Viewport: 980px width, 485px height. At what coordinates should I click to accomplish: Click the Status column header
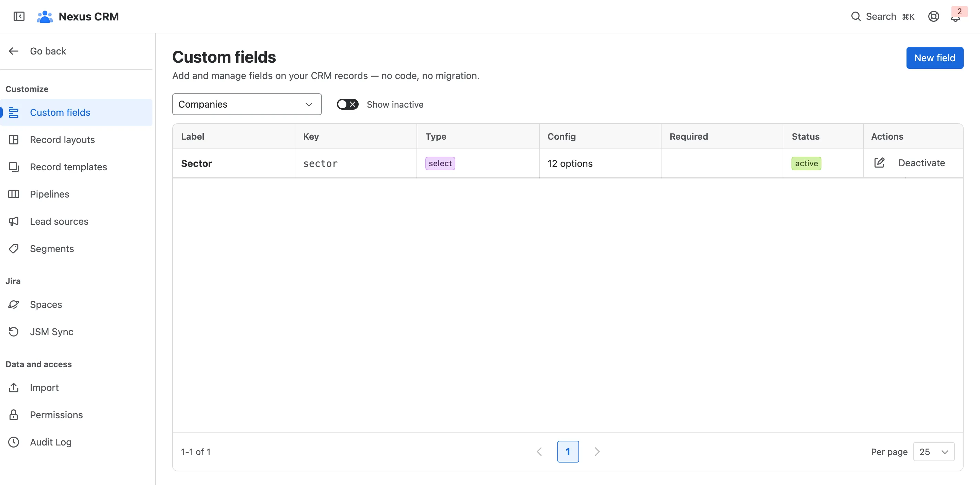[x=823, y=136]
